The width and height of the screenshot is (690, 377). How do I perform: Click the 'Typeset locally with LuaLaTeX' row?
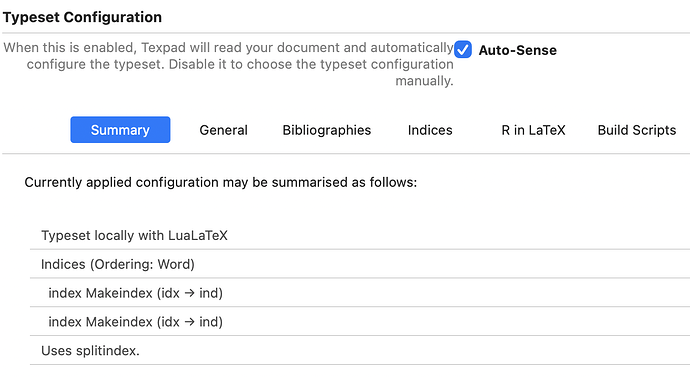point(360,235)
